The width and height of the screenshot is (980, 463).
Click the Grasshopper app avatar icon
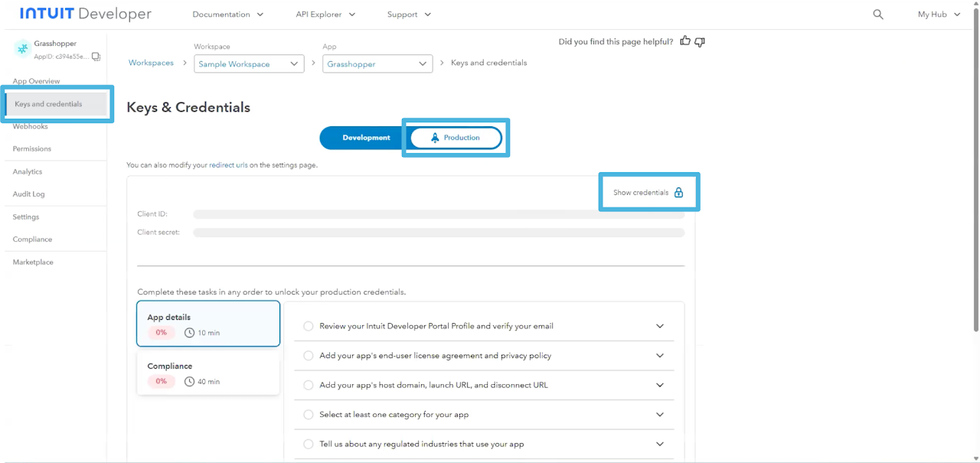tap(22, 50)
